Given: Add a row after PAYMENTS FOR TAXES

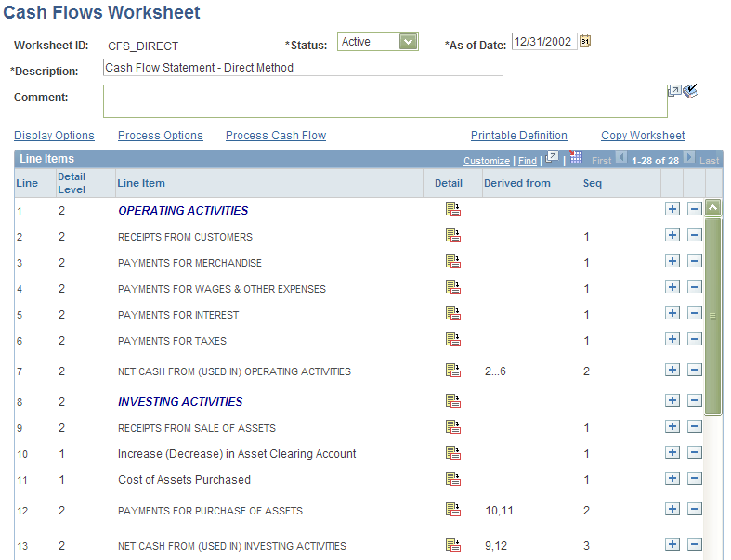Looking at the screenshot, I should click(672, 340).
